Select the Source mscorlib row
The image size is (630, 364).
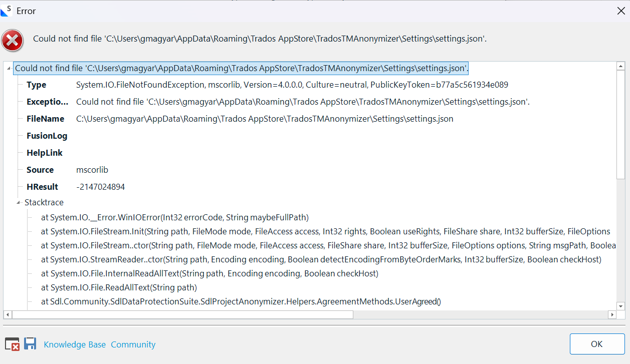[x=67, y=170]
